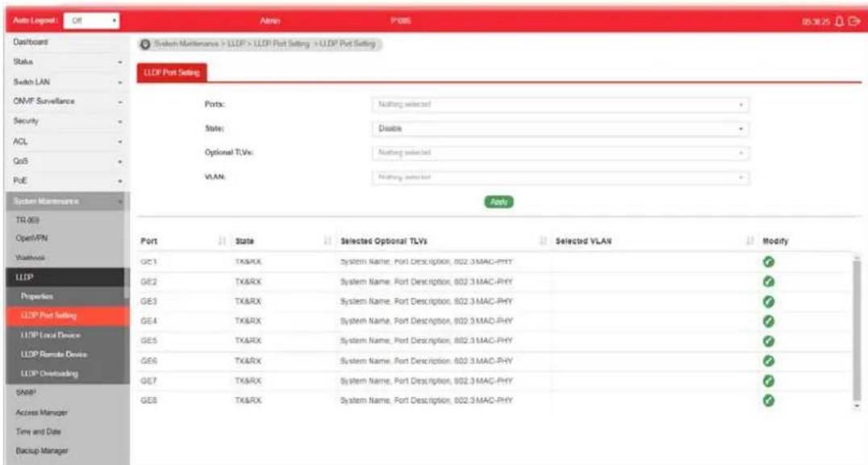Open the VLAN selection dropdown
This screenshot has height=465, width=868.
pyautogui.click(x=561, y=178)
